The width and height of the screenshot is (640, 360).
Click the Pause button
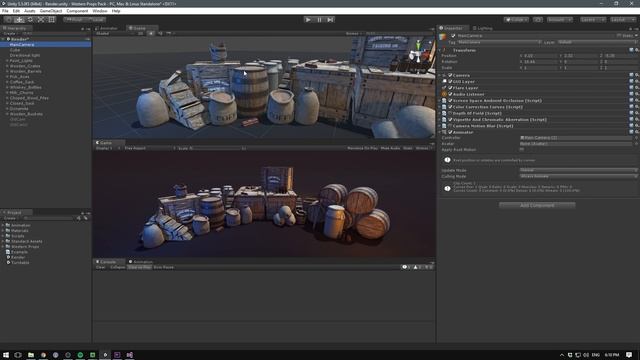pos(319,20)
